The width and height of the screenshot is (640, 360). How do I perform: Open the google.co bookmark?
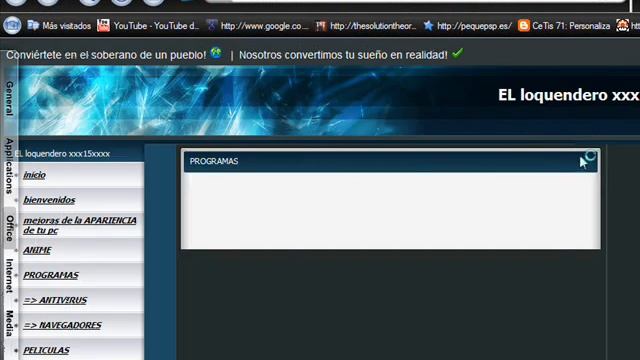[258, 26]
